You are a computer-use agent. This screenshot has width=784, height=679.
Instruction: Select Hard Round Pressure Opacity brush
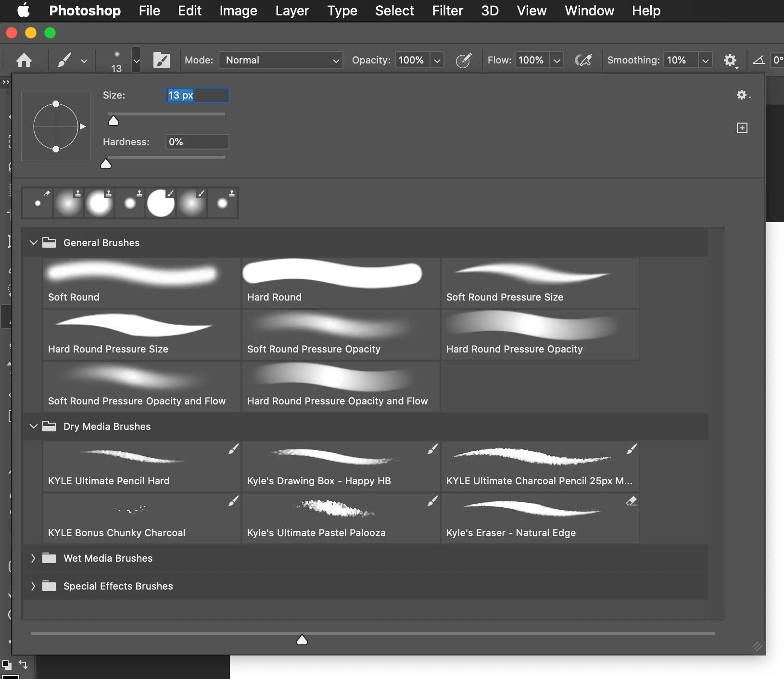[540, 335]
